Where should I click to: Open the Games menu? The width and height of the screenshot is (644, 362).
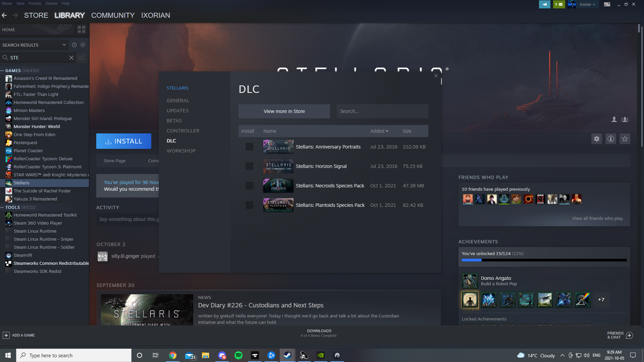tap(52, 3)
